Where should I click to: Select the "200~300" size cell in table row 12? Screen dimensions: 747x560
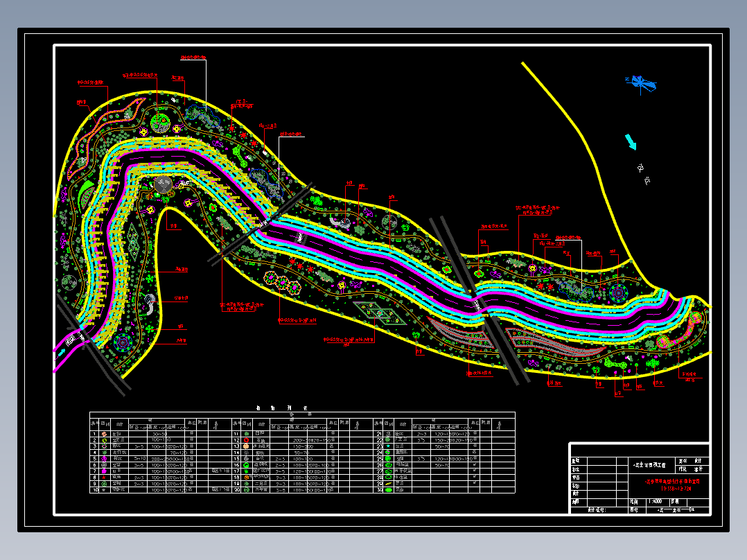(x=302, y=440)
